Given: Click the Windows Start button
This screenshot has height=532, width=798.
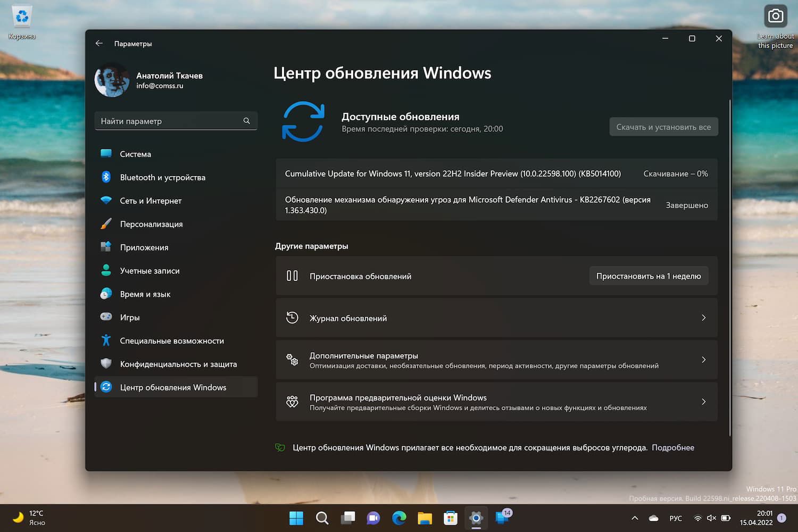Looking at the screenshot, I should coord(296,518).
